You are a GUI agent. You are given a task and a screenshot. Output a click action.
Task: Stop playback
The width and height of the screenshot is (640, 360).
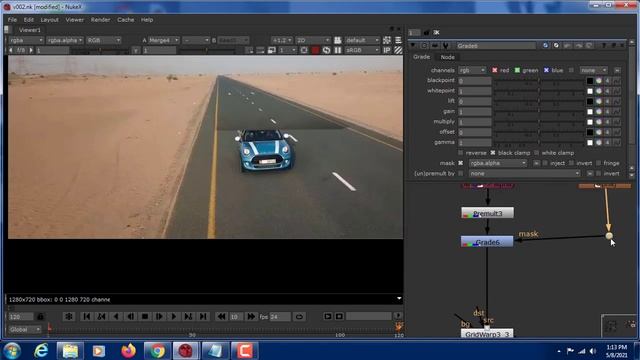pos(145,316)
